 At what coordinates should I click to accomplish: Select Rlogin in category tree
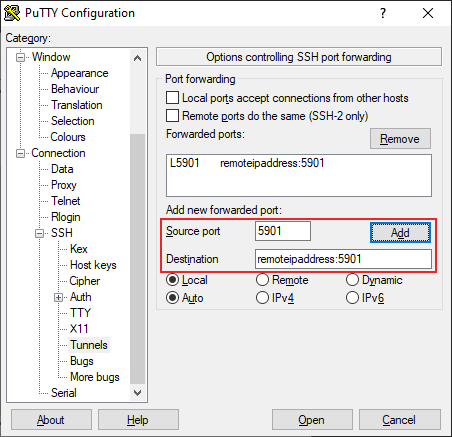[65, 217]
